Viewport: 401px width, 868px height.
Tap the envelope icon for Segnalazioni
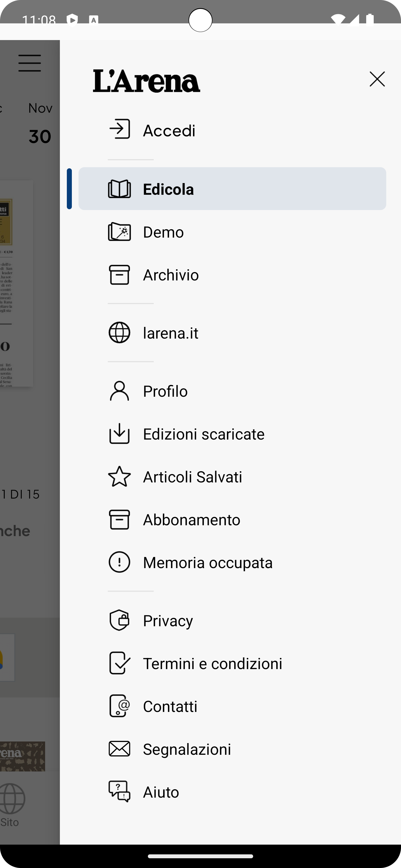(119, 749)
